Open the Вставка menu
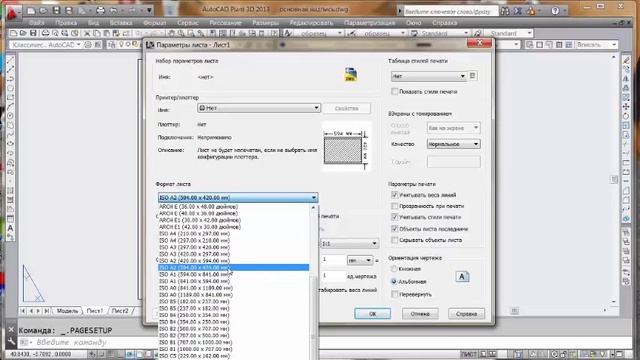Screen dimensions: 640x360 (x=121, y=23)
